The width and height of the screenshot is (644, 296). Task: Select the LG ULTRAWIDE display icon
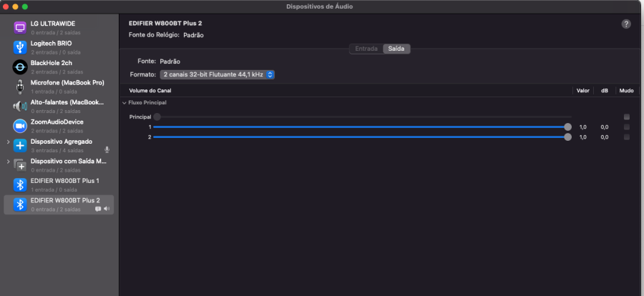click(20, 27)
